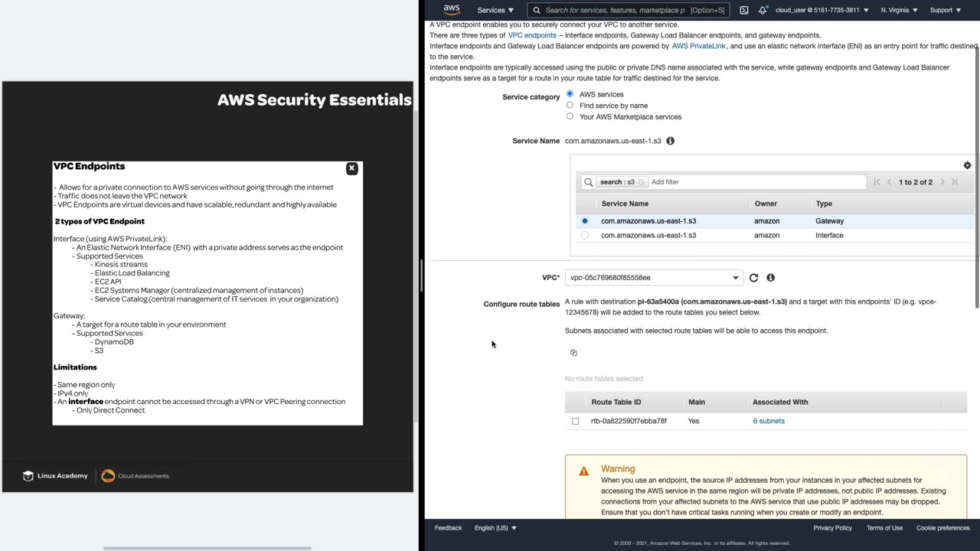Click the filter search magnifier icon

(x=588, y=182)
